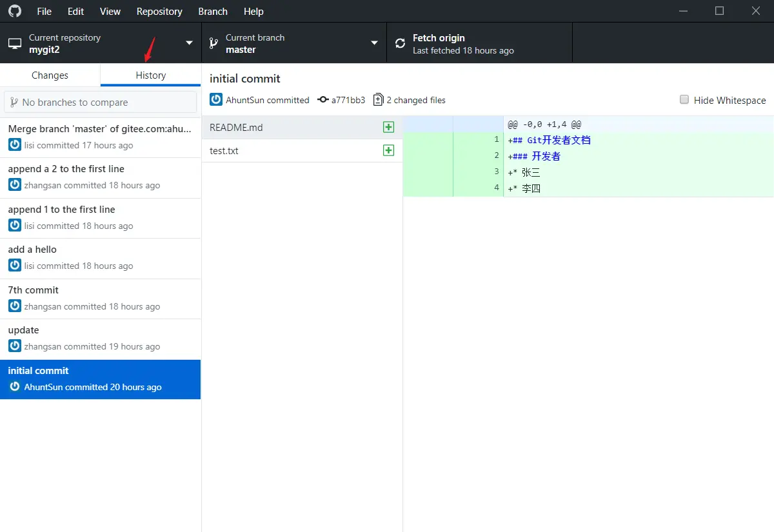Click zhangsan avatar on append a 2 commit

click(x=15, y=185)
